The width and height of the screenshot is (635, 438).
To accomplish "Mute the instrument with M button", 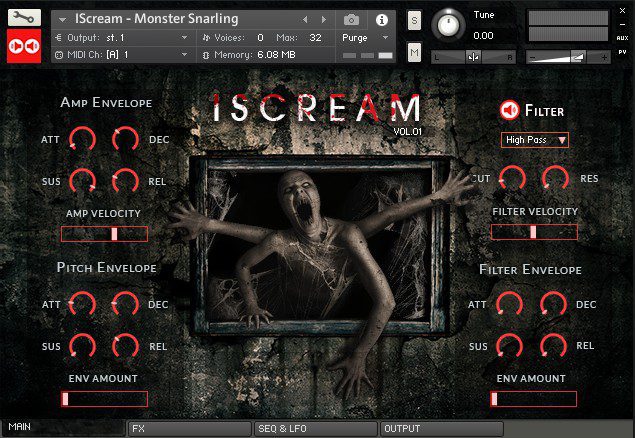I will 414,52.
